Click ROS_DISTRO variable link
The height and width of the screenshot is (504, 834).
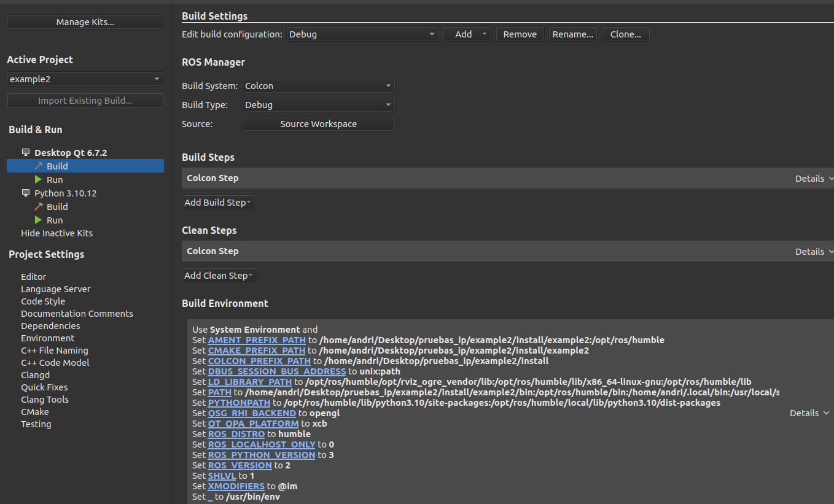236,434
